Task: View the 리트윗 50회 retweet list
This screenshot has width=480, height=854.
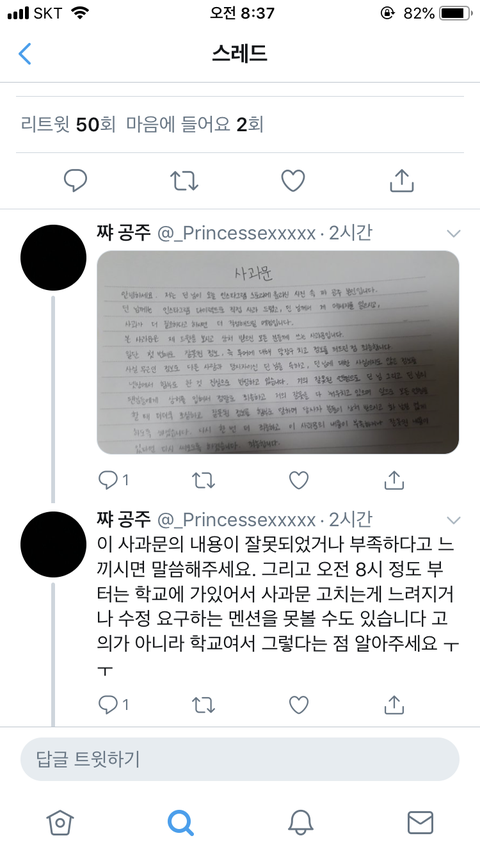Action: 68,124
